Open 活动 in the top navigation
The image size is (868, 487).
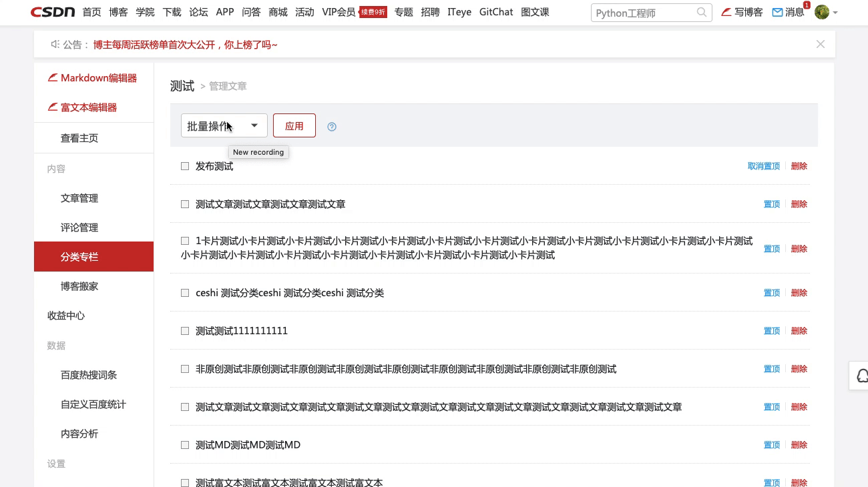point(304,12)
